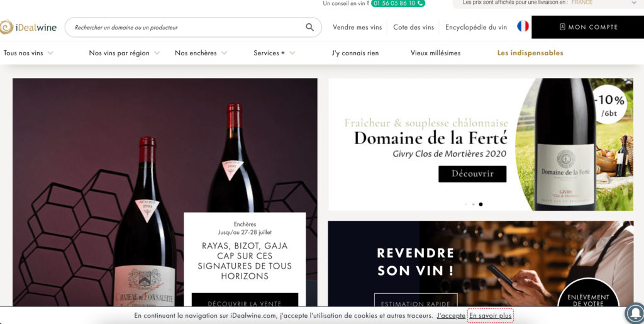This screenshot has height=324, width=644.
Task: Open Les indispensables menu item
Action: [x=530, y=53]
